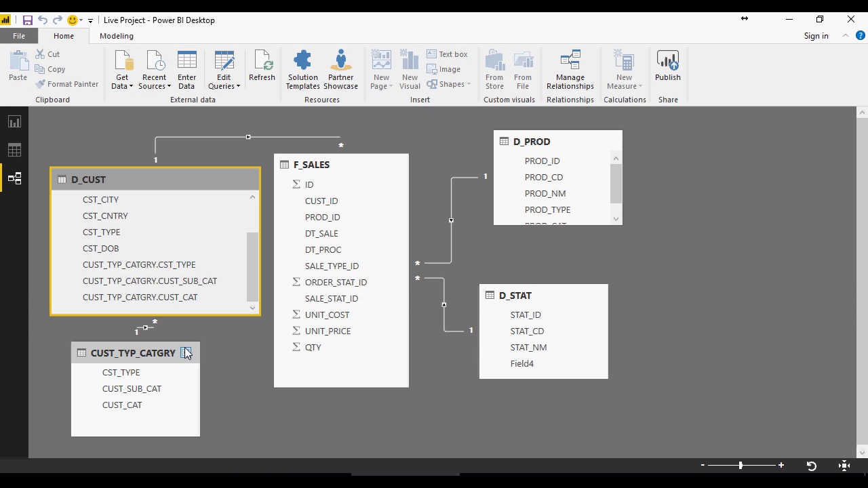Click the Save icon in title bar
The height and width of the screenshot is (488, 868).
[28, 20]
